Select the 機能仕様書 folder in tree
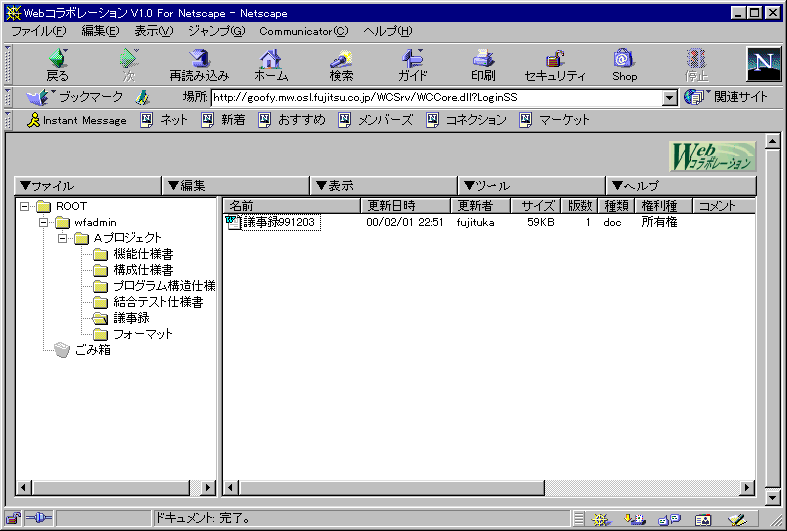This screenshot has width=787, height=531. [143, 254]
